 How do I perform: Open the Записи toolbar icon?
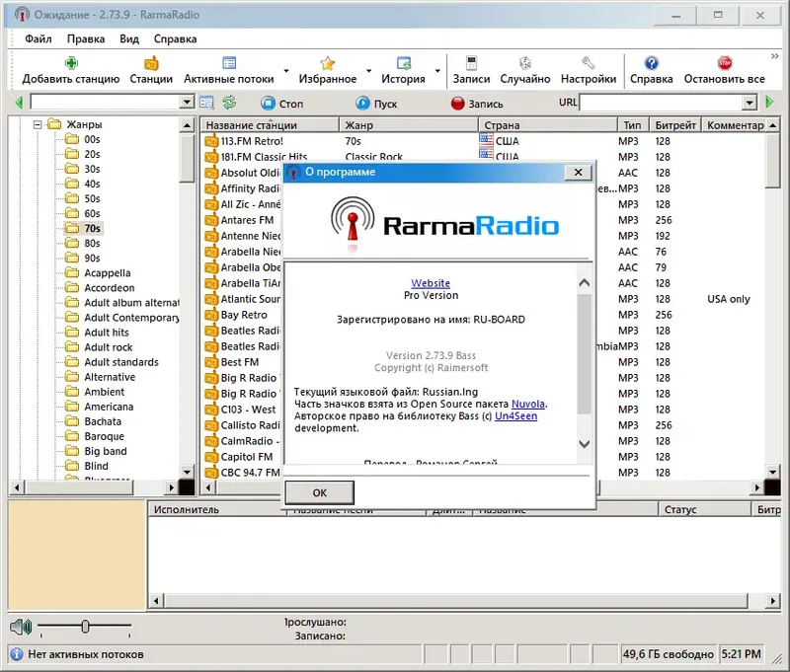[471, 64]
